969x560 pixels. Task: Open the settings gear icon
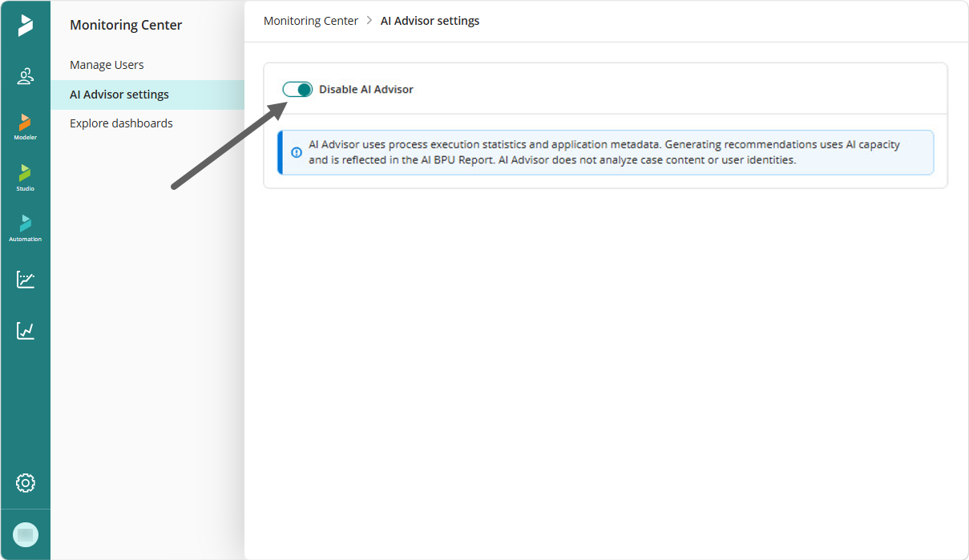[x=26, y=483]
